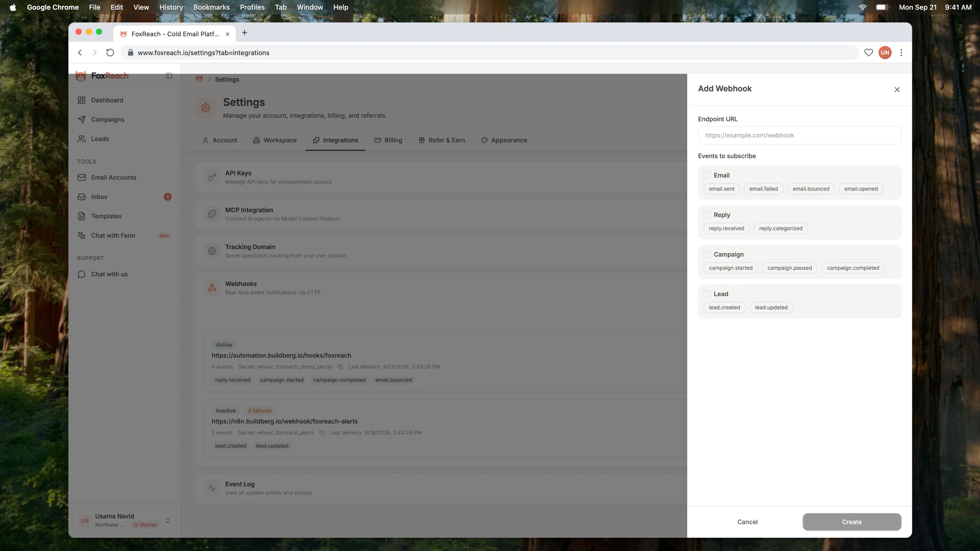Click the Create webhook button
The width and height of the screenshot is (980, 551).
click(852, 522)
